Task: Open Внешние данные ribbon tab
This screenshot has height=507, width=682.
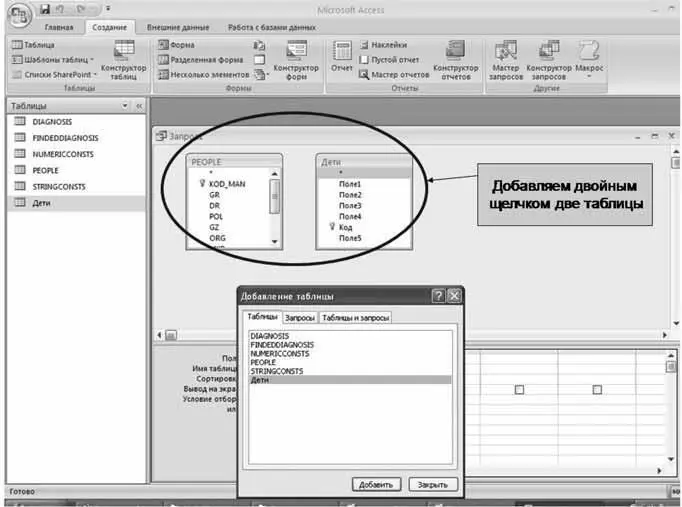Action: click(178, 27)
